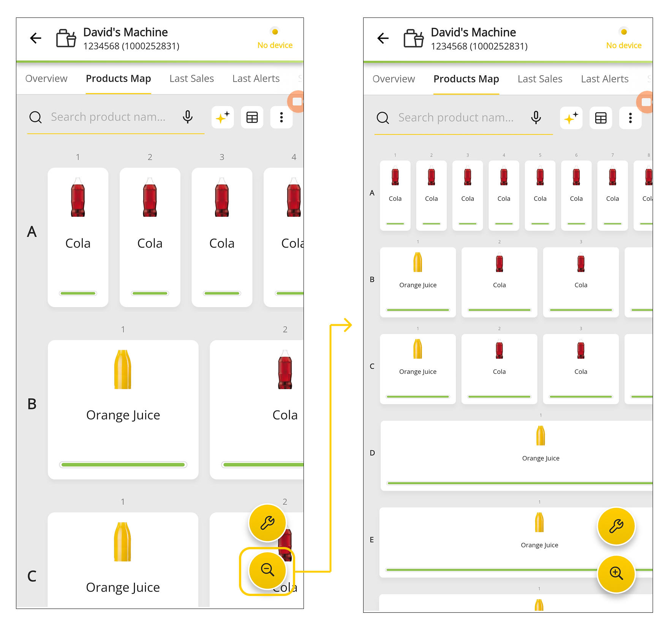672x631 pixels.
Task: Tap the wrench button in right screen
Action: pyautogui.click(x=616, y=526)
